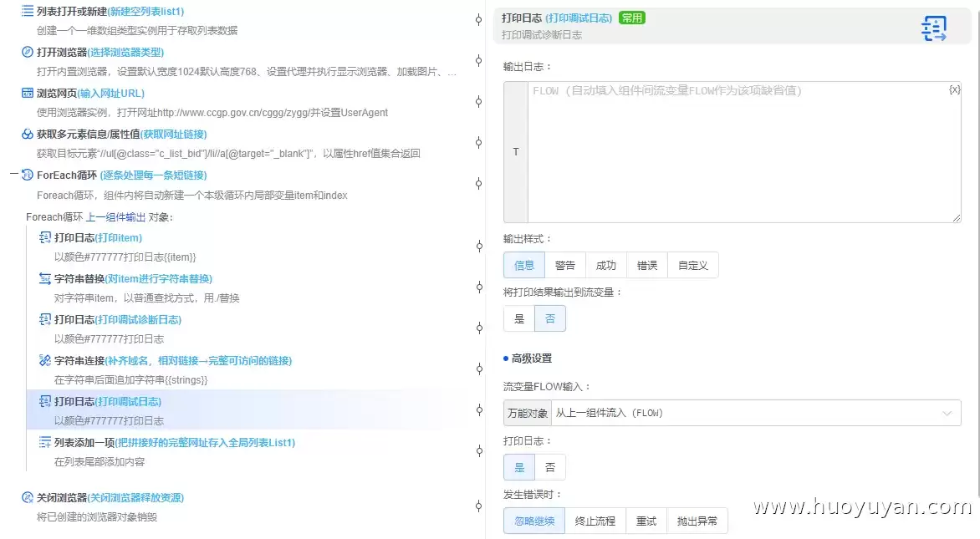This screenshot has width=980, height=539.
Task: Click the connector node for 列表打开或新建 step
Action: [479, 20]
